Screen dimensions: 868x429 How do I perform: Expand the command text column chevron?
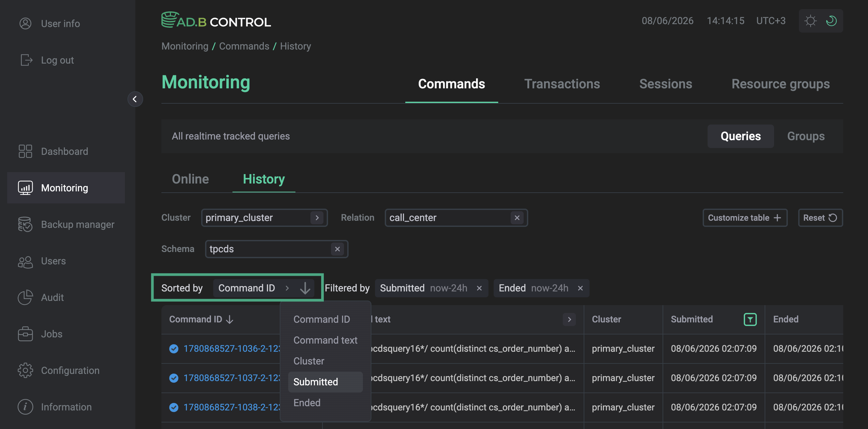click(569, 319)
